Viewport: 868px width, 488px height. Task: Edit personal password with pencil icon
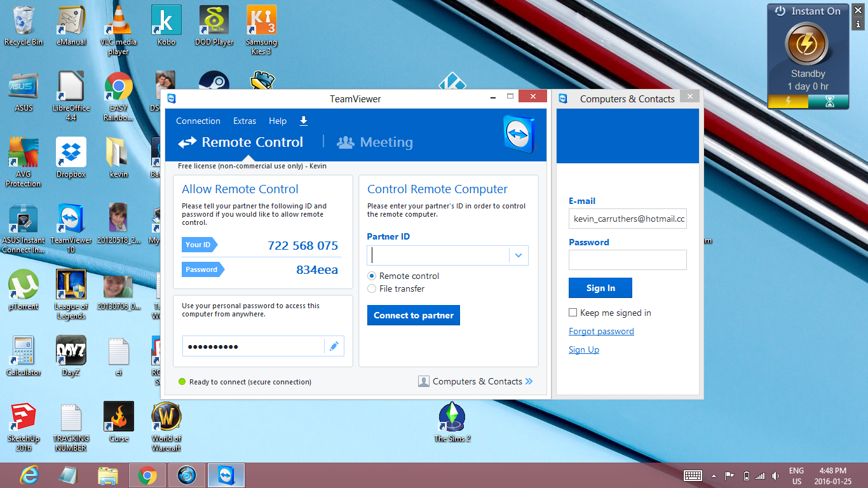pyautogui.click(x=334, y=346)
